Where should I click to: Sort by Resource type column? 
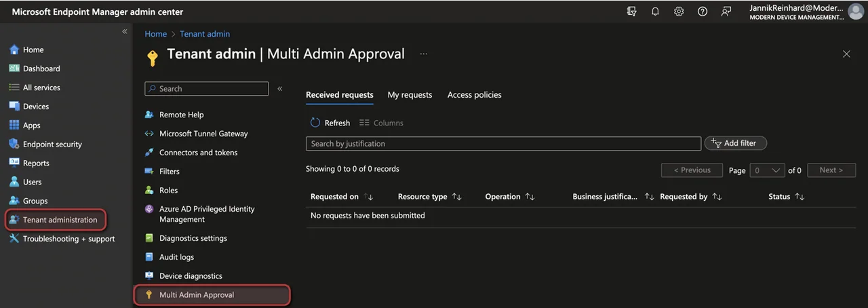coord(429,197)
